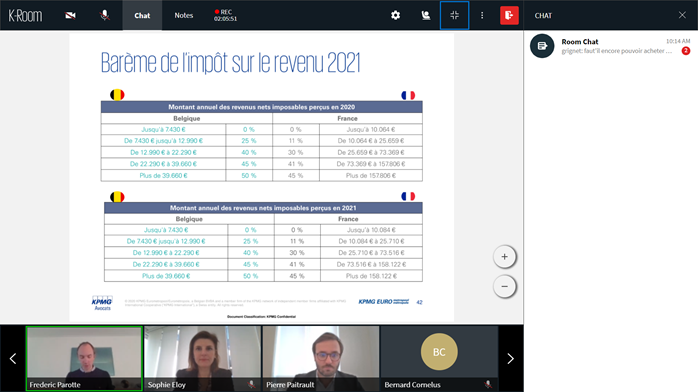The height and width of the screenshot is (392, 698).
Task: Click Bernard Cornelus' BC avatar
Action: tap(439, 352)
